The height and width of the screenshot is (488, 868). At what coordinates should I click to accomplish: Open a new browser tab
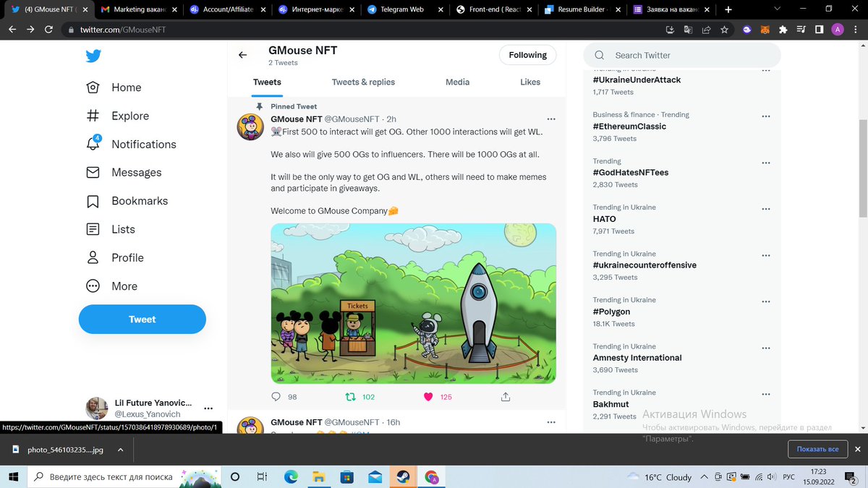click(728, 9)
